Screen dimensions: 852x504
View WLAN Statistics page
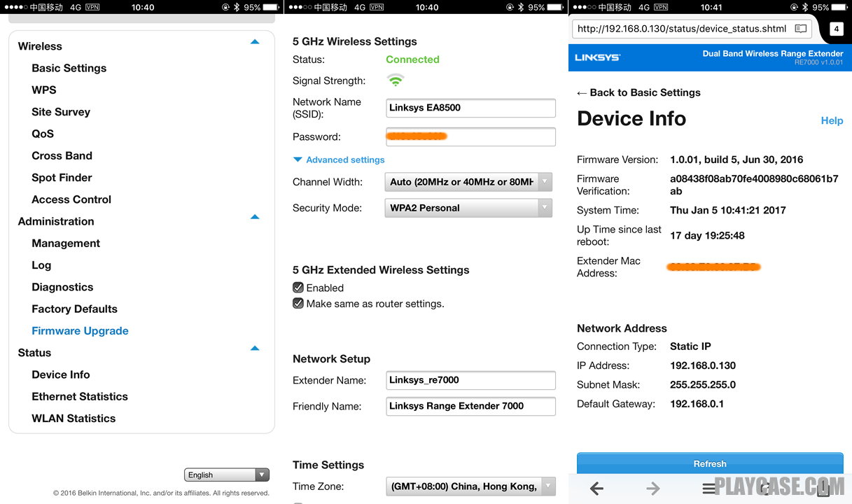[x=74, y=418]
